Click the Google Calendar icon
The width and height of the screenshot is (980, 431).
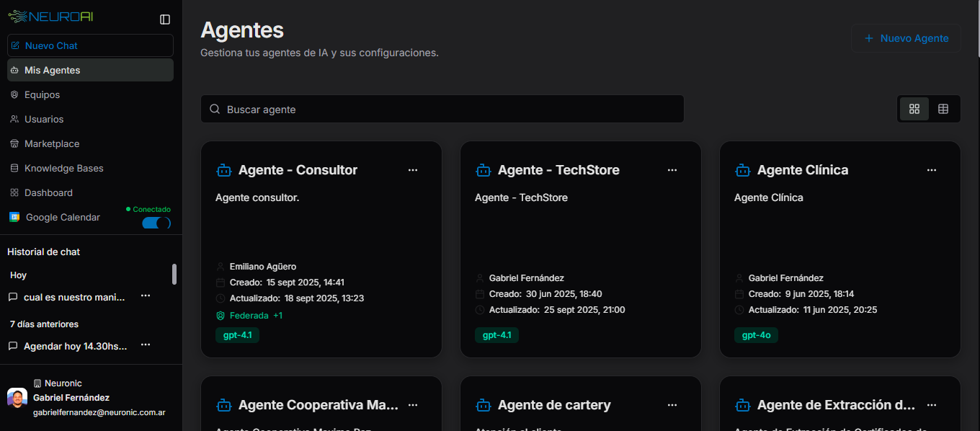pos(14,217)
